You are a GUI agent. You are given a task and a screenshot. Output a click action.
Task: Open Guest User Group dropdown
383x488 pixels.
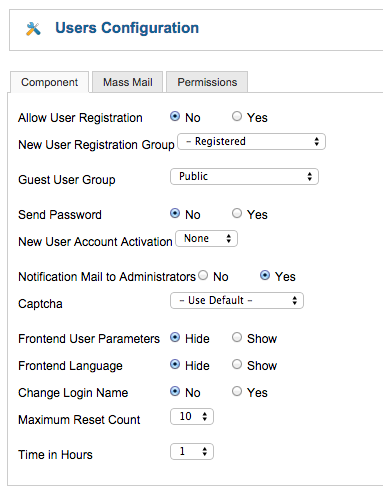point(244,177)
